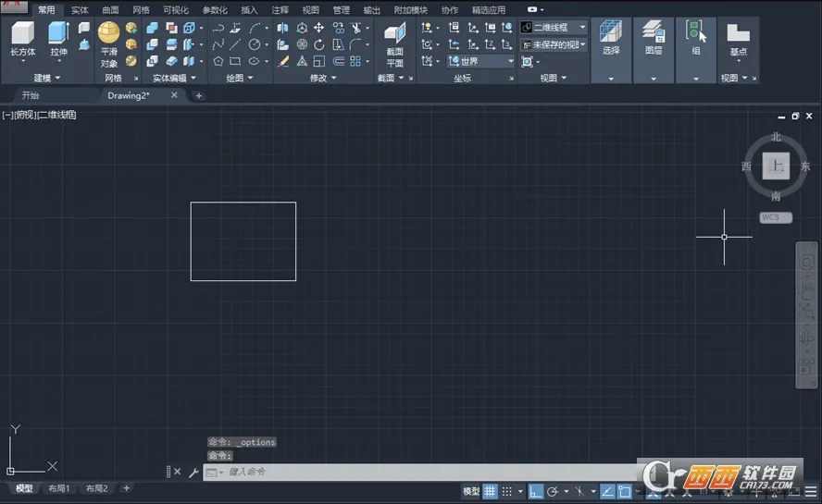
Task: Click the Rotate tool in Modify panel
Action: [318, 44]
